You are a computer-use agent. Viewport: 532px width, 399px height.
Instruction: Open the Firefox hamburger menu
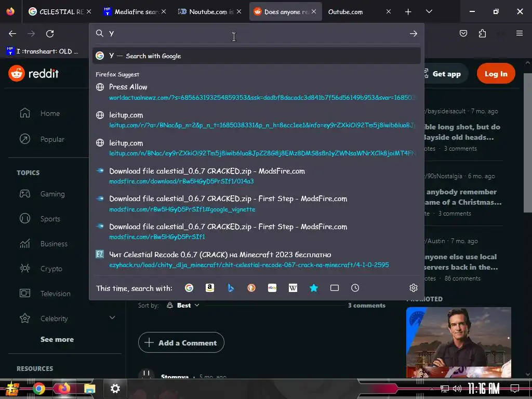click(x=520, y=33)
